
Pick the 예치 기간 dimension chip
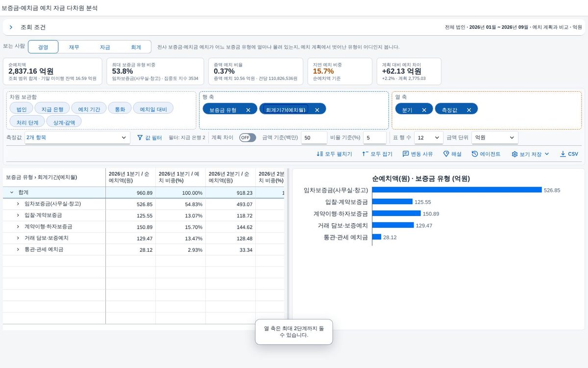click(x=89, y=109)
